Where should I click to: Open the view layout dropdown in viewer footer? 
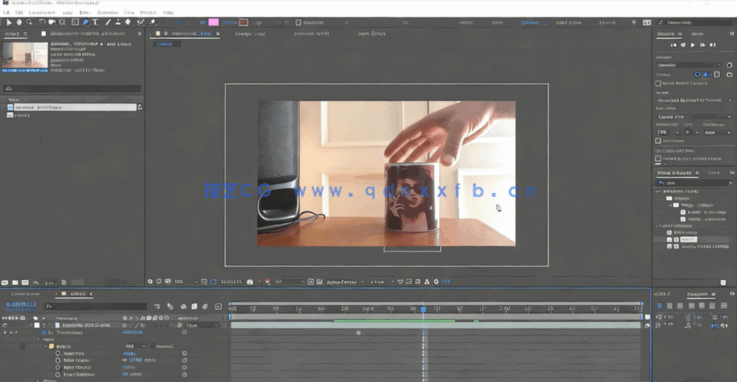point(381,282)
